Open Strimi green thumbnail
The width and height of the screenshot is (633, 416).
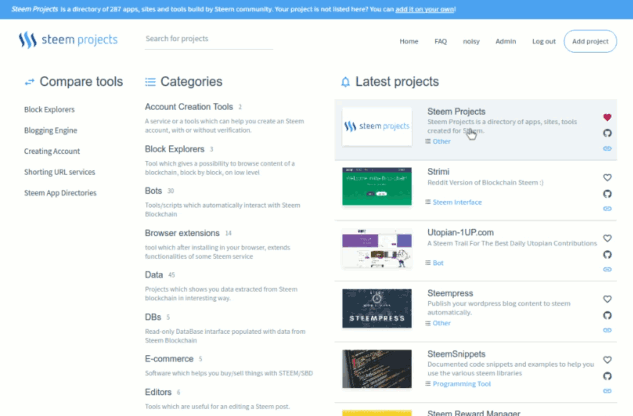377,187
